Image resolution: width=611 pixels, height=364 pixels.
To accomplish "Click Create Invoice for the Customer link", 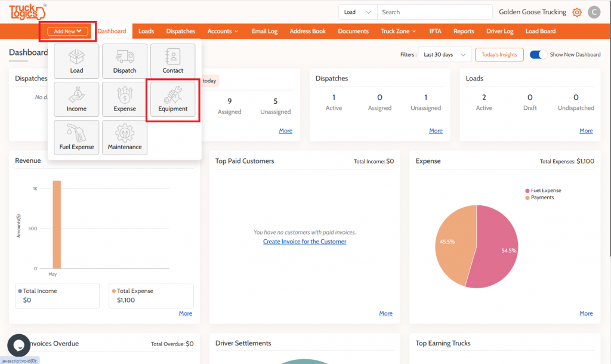I will [304, 242].
